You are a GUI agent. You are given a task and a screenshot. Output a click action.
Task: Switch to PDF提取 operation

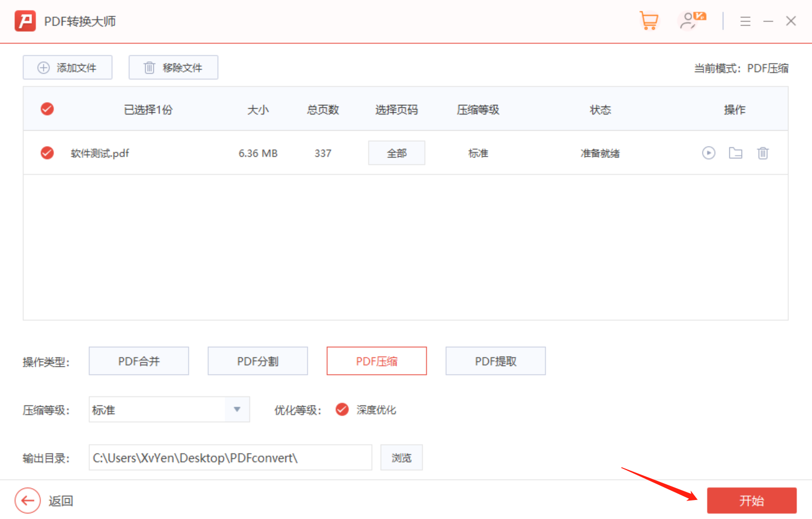(x=495, y=361)
